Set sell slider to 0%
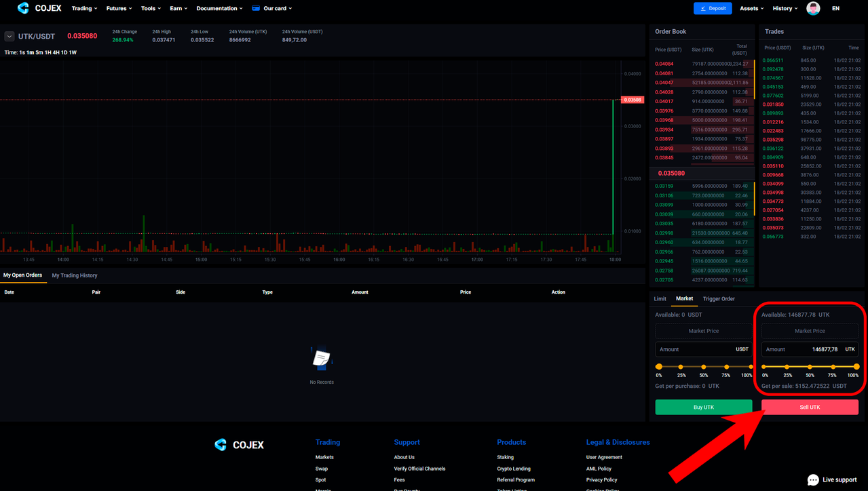Viewport: 868px width, 491px height. (765, 367)
